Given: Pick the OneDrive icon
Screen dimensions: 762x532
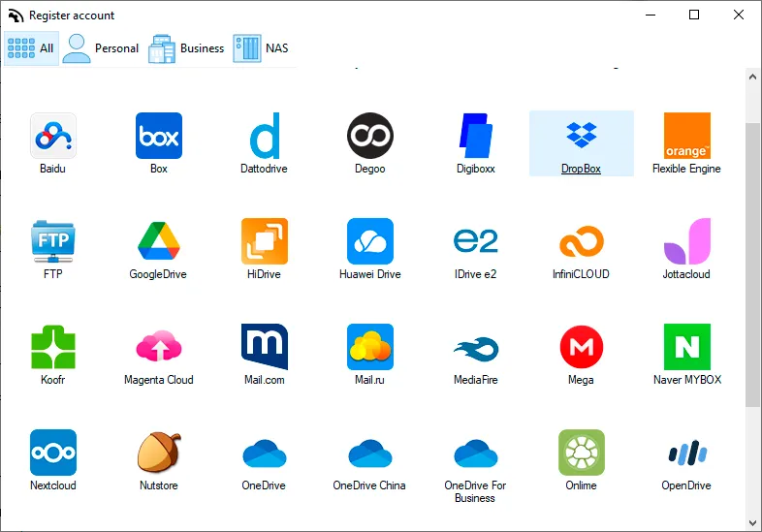Looking at the screenshot, I should pos(265,453).
